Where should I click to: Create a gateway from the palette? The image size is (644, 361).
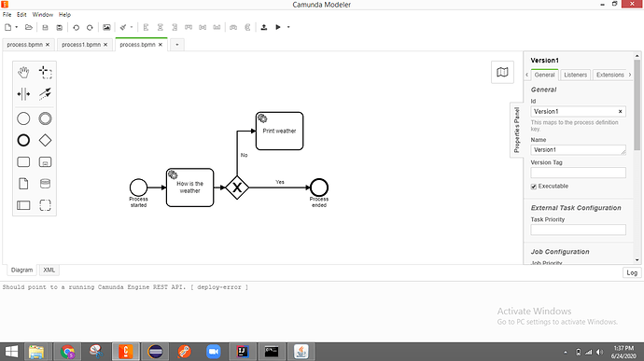coord(45,141)
